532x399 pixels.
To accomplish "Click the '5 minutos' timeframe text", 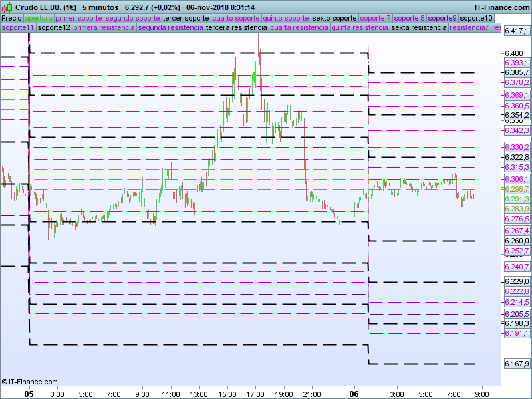I will [100, 7].
